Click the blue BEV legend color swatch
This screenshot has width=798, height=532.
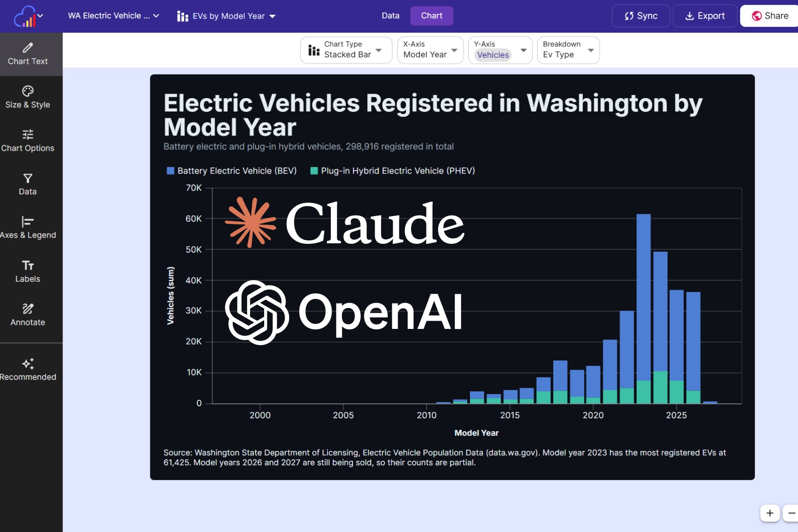(x=170, y=171)
